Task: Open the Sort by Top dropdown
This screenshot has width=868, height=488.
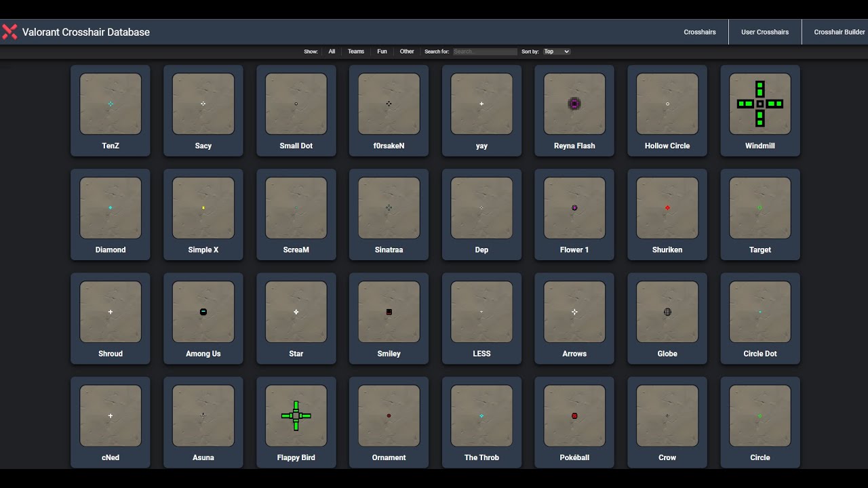Action: tap(556, 52)
